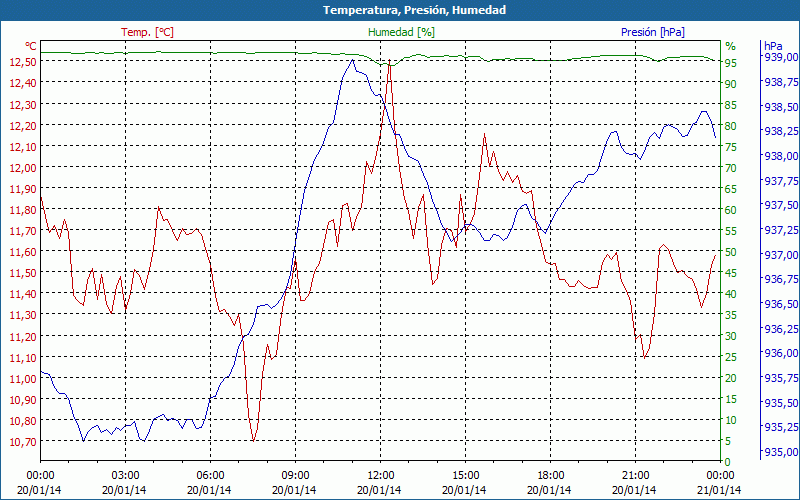Click pressure axis value 937,25
The height and width of the screenshot is (500, 800).
[780, 230]
